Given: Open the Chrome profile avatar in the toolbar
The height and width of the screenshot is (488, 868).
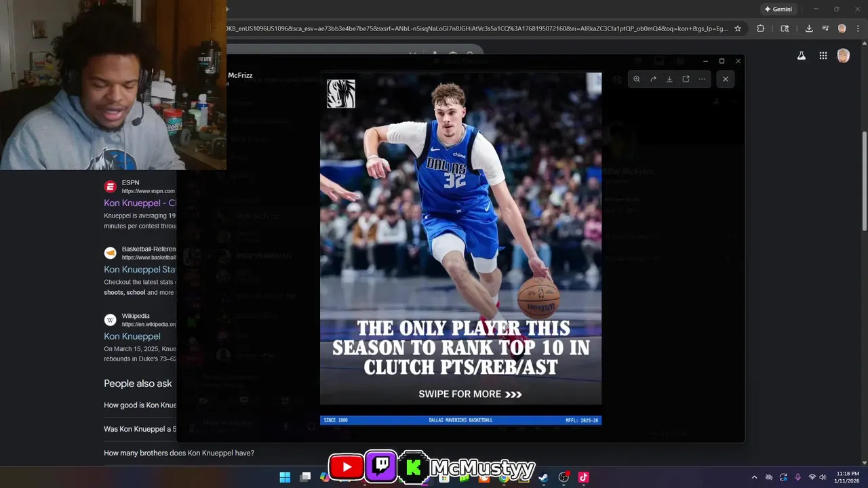Looking at the screenshot, I should [x=842, y=28].
